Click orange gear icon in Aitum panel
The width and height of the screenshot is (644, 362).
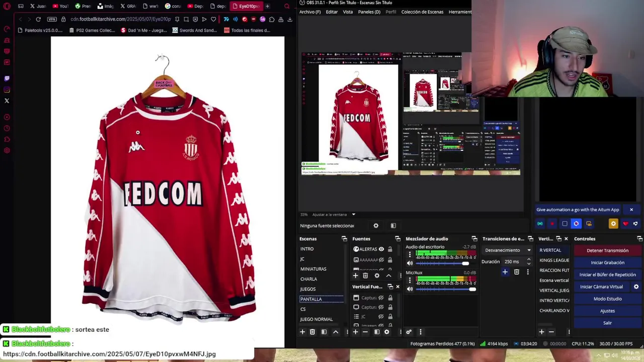pyautogui.click(x=613, y=224)
